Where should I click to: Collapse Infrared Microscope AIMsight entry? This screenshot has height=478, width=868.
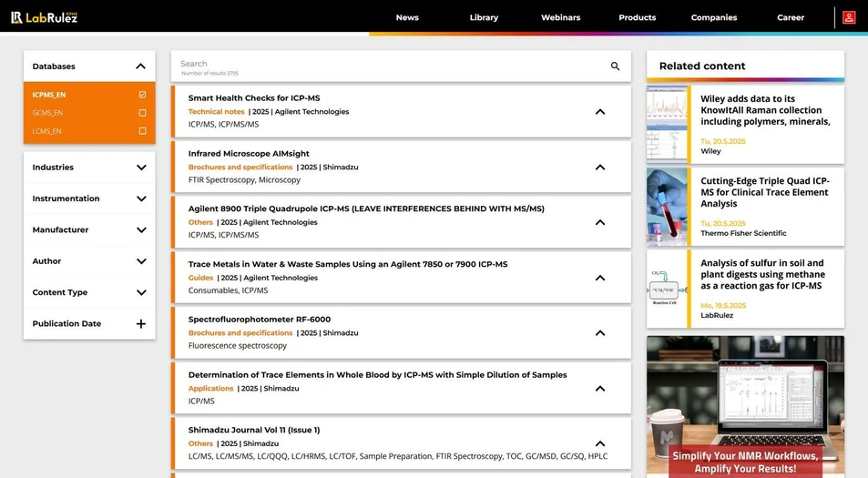click(600, 168)
